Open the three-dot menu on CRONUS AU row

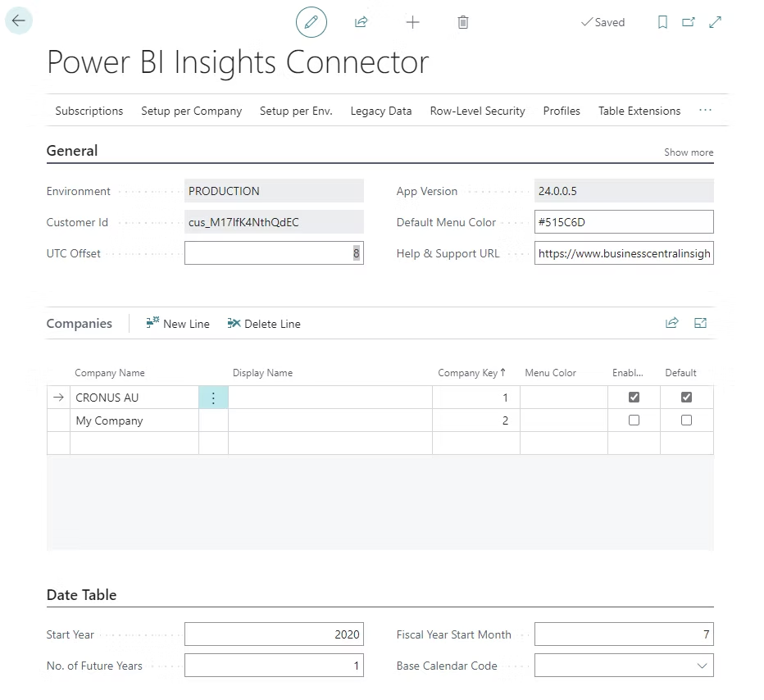click(x=213, y=397)
